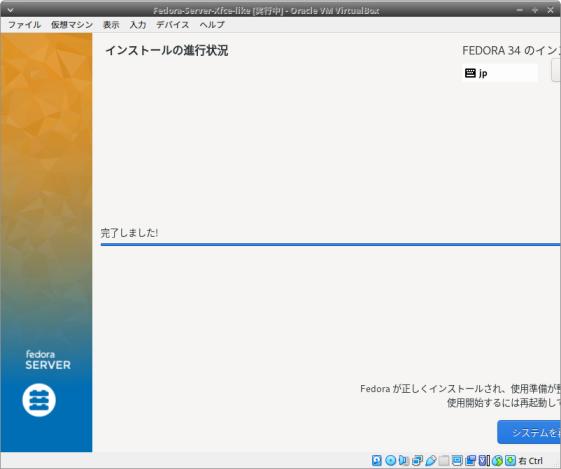Click the Fedora installed successfully message

460,389
